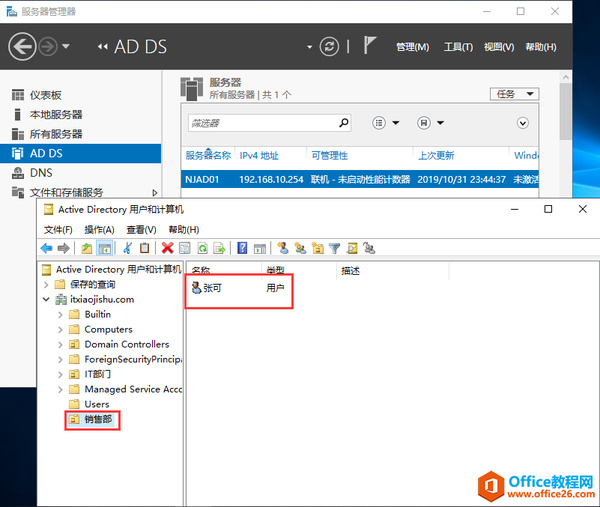The width and height of the screenshot is (600, 507).
Task: Click Server Manager forward arrow button
Action: point(48,47)
